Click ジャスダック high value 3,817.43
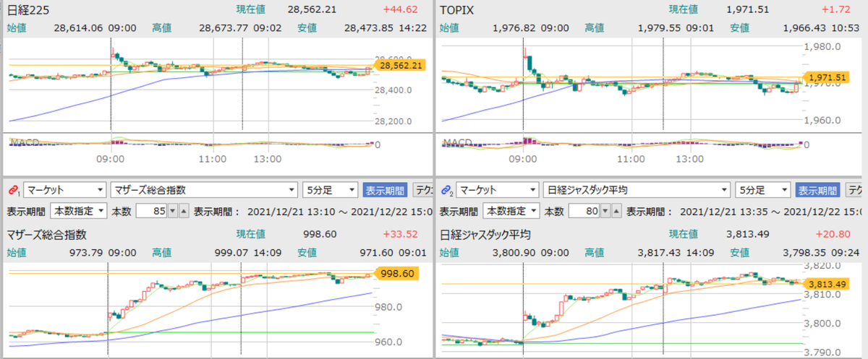 click(660, 252)
